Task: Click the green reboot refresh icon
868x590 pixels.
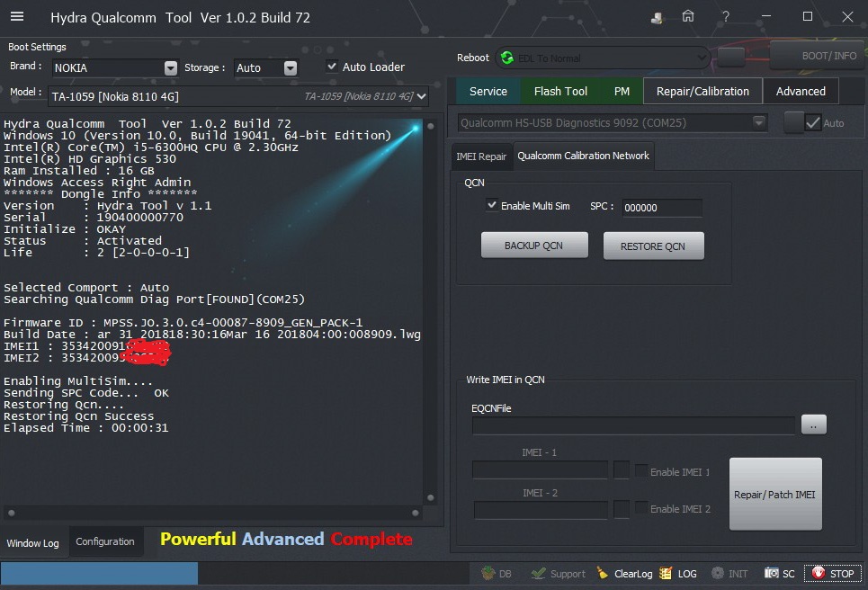Action: pos(506,58)
